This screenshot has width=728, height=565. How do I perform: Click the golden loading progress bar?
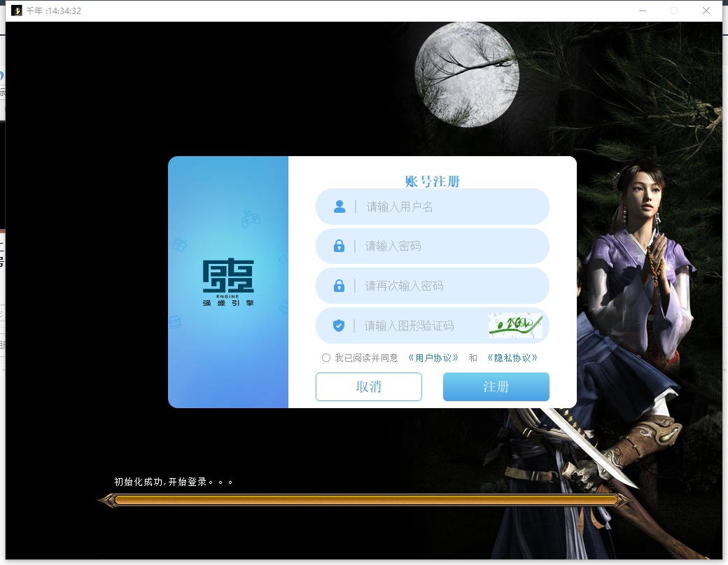coord(364,500)
